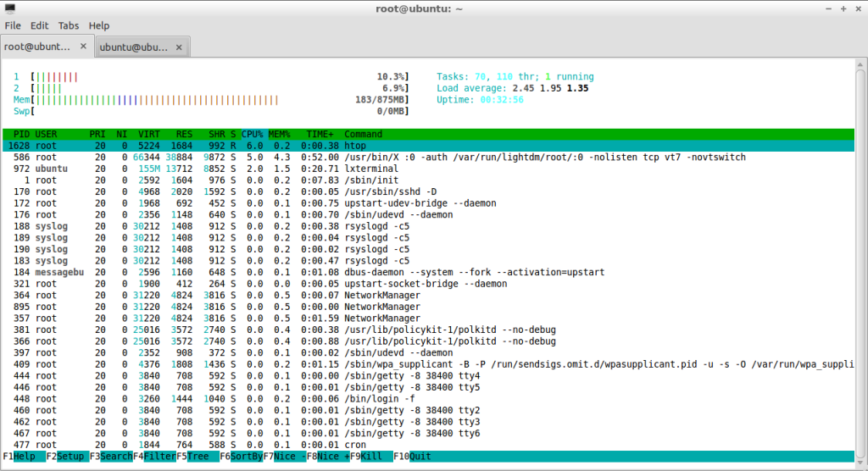The height and width of the screenshot is (471, 868).
Task: Close the ubuntu@ubuntu terminal tab
Action: [179, 47]
